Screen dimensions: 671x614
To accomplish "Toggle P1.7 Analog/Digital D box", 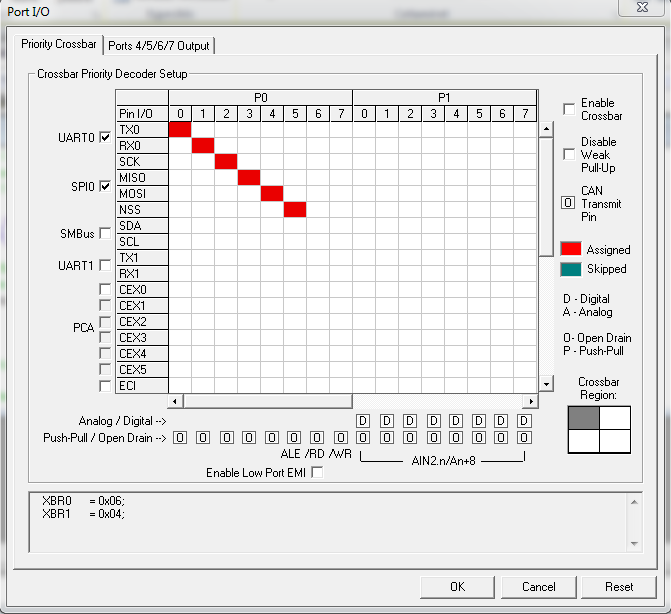I will (x=524, y=421).
